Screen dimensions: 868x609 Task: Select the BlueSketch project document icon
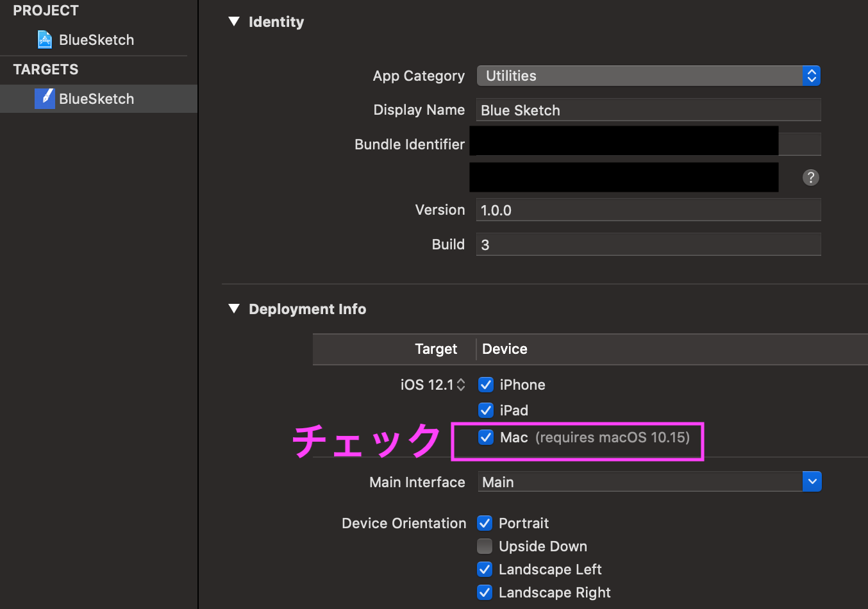coord(44,39)
